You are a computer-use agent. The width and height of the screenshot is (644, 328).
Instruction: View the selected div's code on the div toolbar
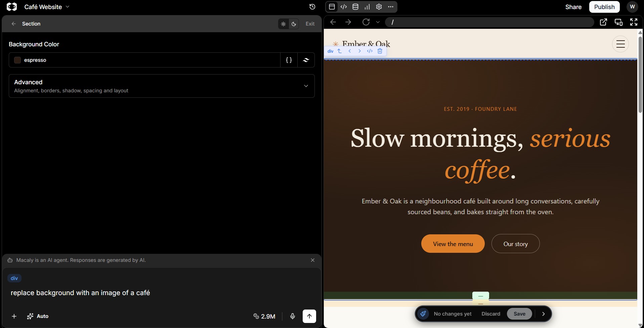[370, 51]
